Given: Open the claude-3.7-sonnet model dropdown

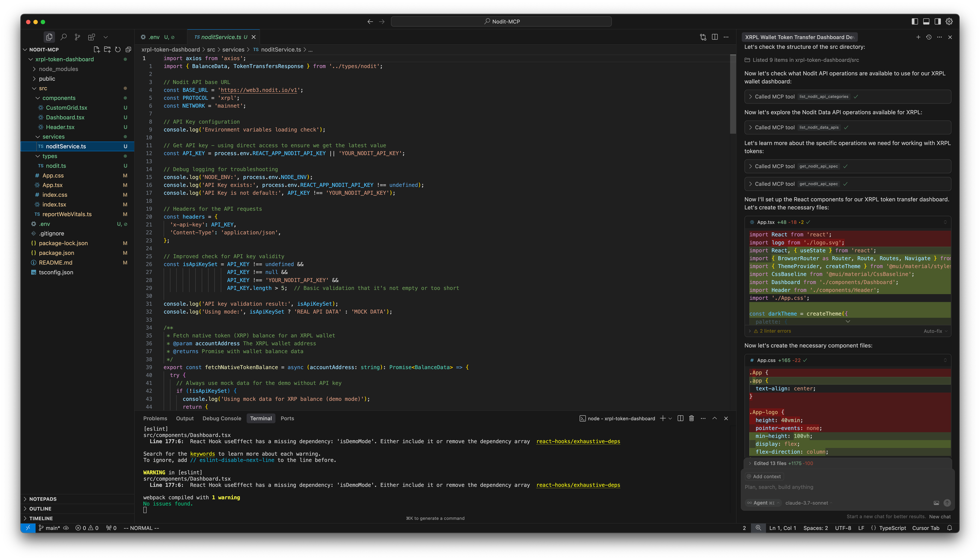Looking at the screenshot, I should point(807,503).
